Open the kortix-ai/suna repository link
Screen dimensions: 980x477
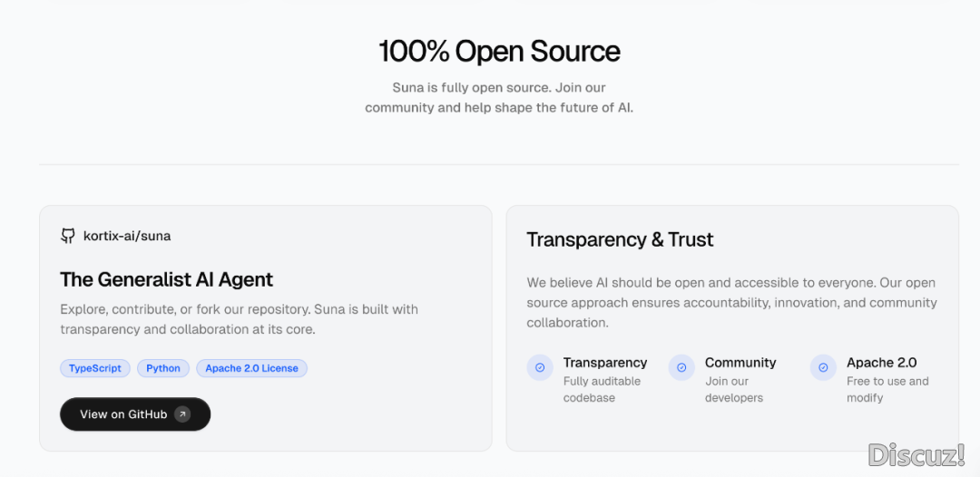coord(127,236)
